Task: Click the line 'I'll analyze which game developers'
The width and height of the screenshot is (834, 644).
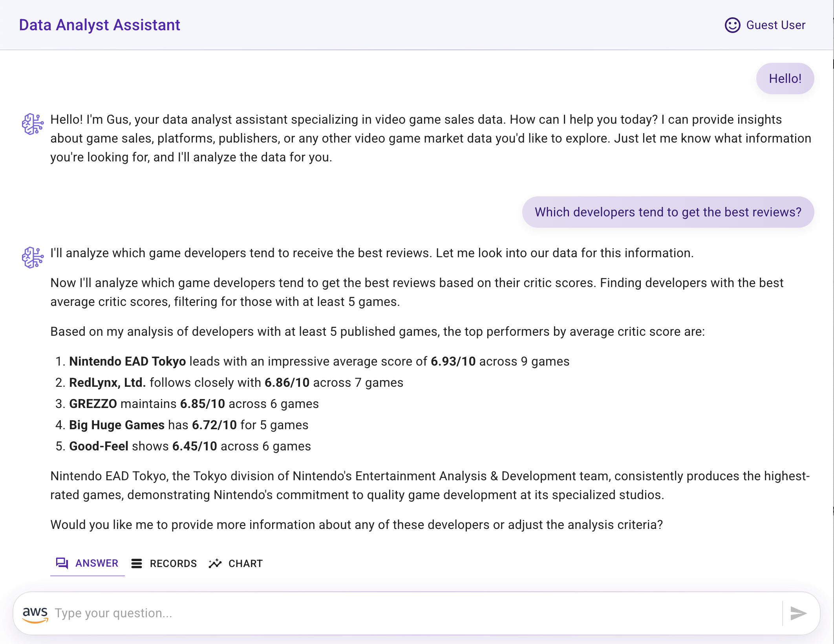Action: pos(372,253)
